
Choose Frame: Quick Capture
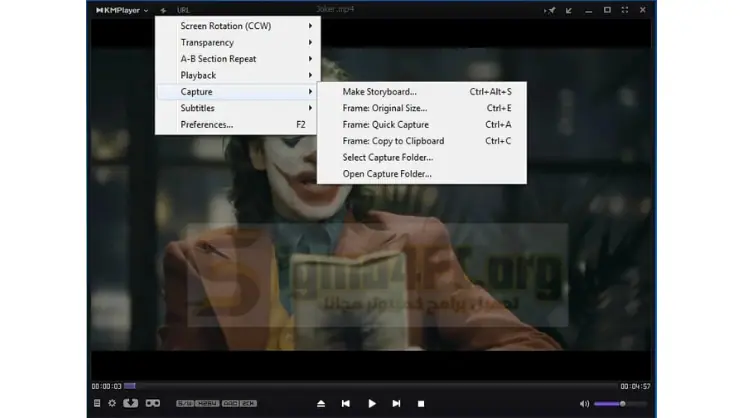[386, 125]
